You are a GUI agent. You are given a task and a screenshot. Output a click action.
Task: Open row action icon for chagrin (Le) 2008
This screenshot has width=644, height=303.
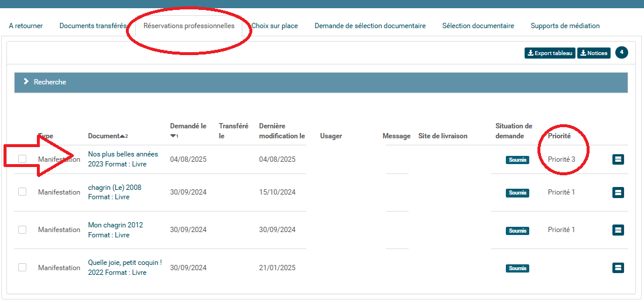(618, 192)
